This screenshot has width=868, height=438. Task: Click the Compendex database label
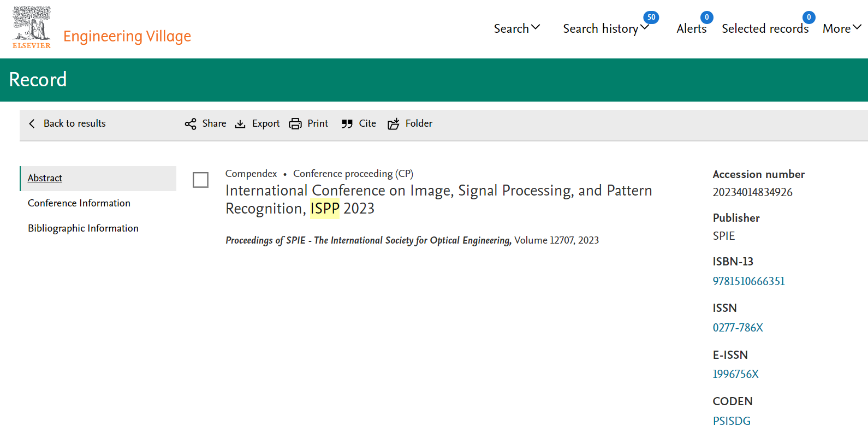(x=251, y=174)
